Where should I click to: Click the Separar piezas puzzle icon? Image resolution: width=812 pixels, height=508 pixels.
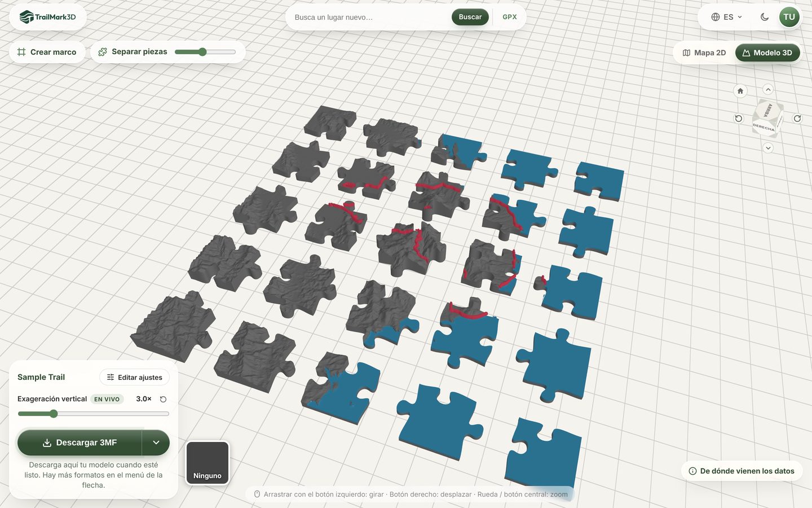point(103,52)
